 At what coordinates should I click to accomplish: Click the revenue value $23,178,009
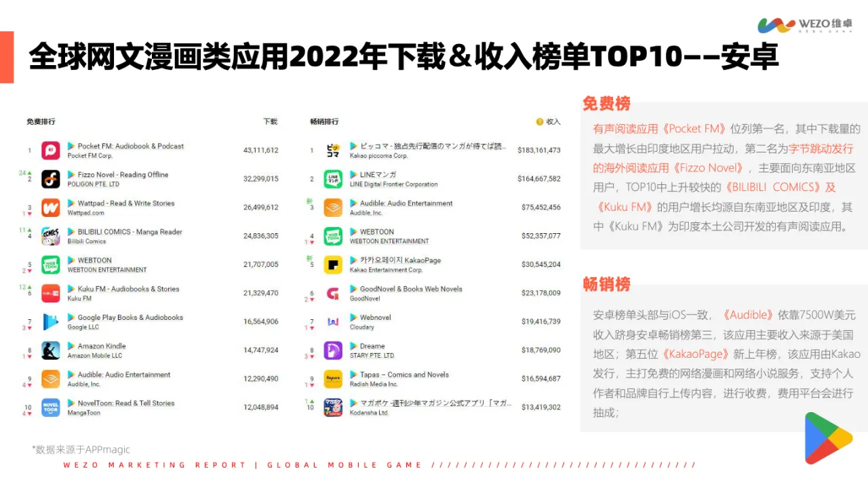[541, 293]
